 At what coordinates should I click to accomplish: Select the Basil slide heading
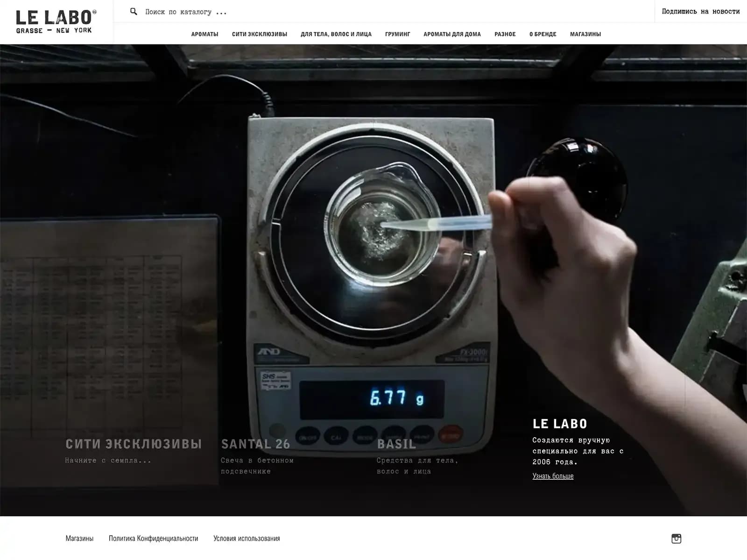point(396,444)
